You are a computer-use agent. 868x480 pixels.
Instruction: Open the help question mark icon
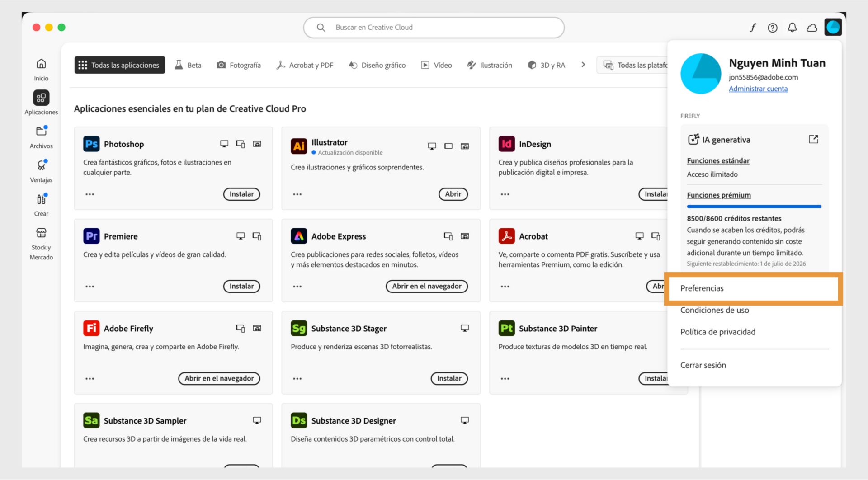click(773, 28)
